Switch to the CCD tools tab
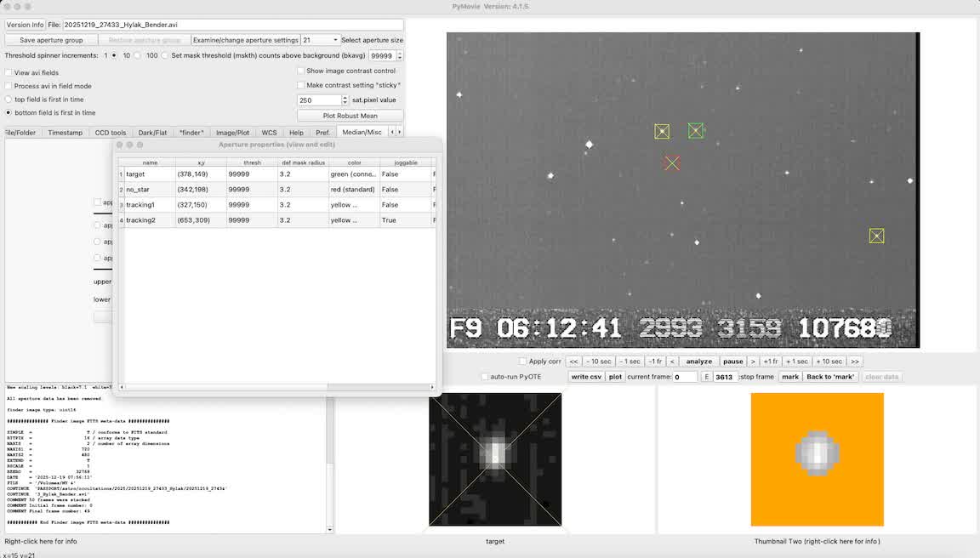The image size is (980, 558). (111, 133)
